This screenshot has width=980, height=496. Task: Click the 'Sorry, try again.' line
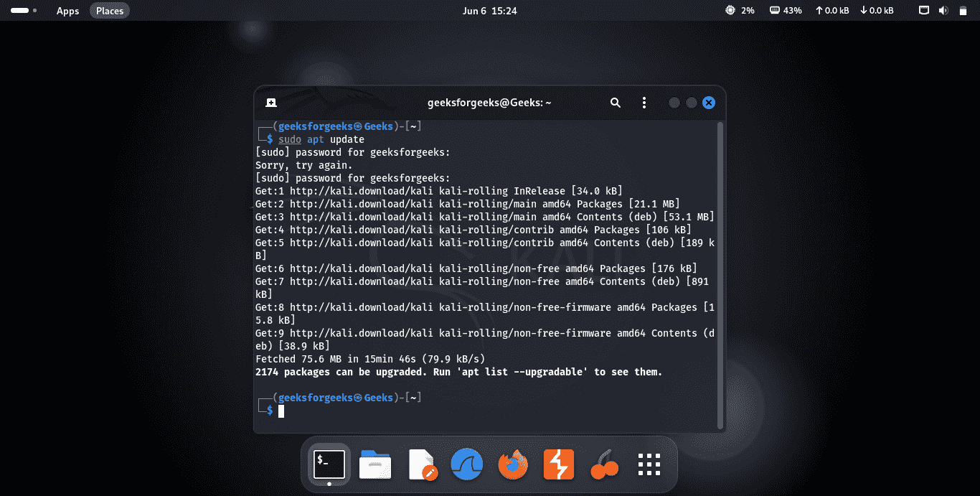[x=304, y=165]
